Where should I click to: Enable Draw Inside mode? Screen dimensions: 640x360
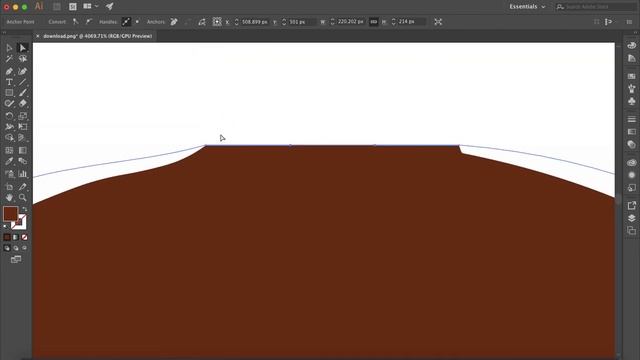pos(24,248)
